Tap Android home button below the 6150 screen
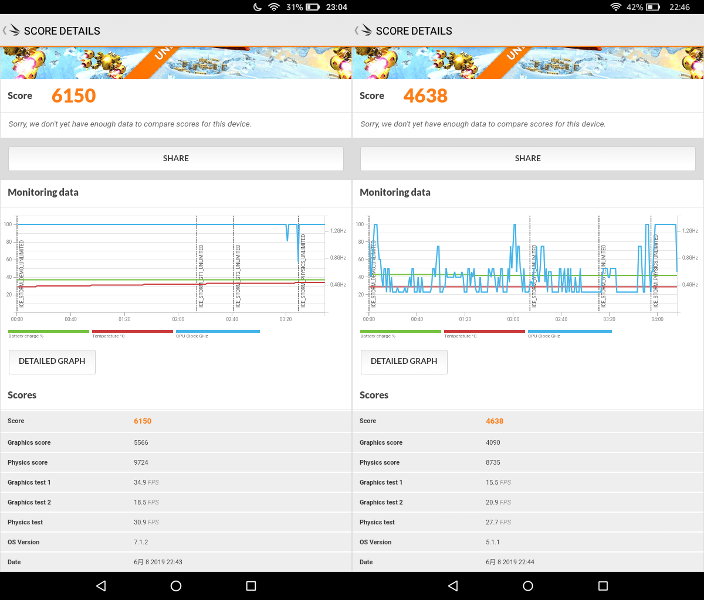 176,586
